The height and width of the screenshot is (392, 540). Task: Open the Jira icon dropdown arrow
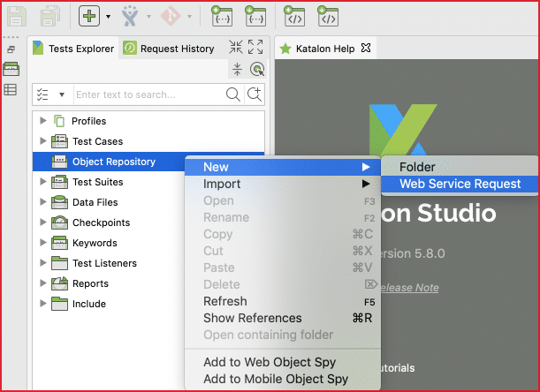[148, 16]
